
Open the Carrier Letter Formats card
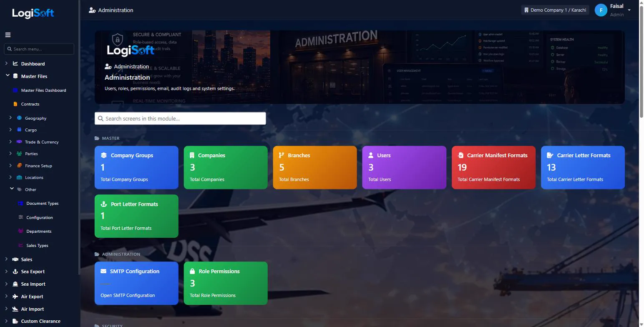pyautogui.click(x=583, y=167)
